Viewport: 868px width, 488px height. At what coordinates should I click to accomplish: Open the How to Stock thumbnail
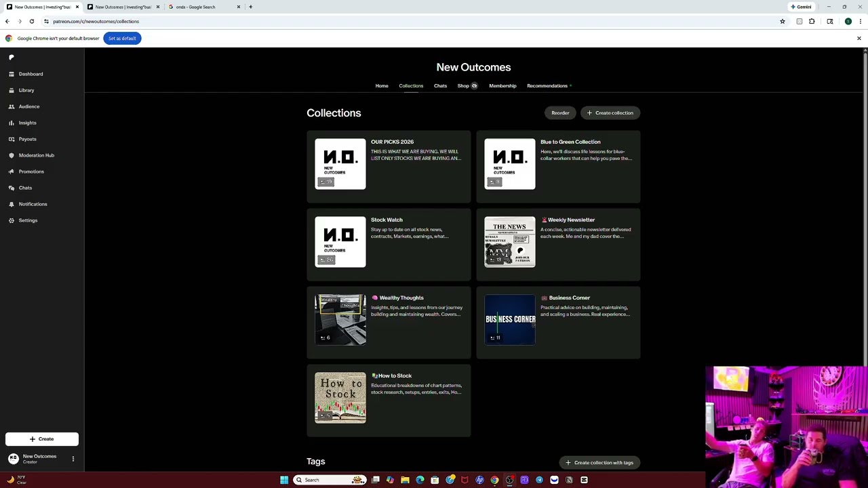(340, 398)
